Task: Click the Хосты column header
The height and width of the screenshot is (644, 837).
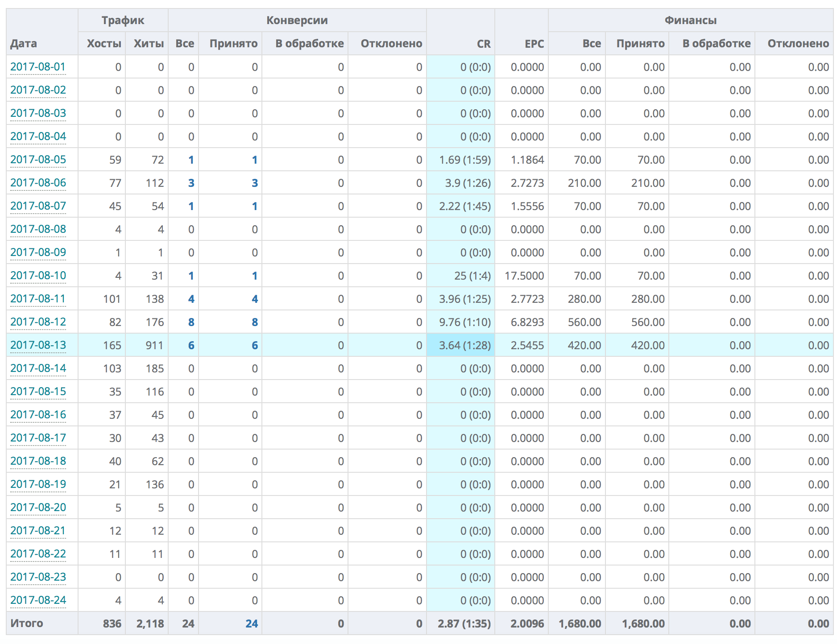Action: click(104, 44)
